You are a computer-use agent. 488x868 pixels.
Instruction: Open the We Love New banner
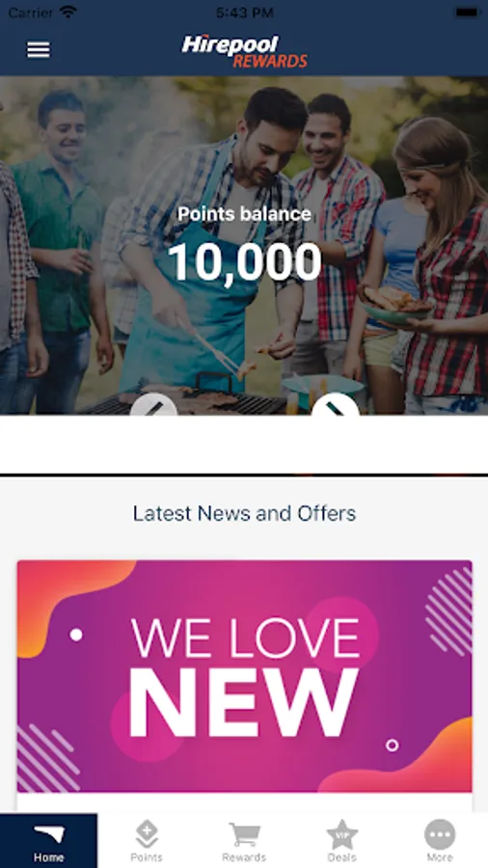[x=245, y=676]
